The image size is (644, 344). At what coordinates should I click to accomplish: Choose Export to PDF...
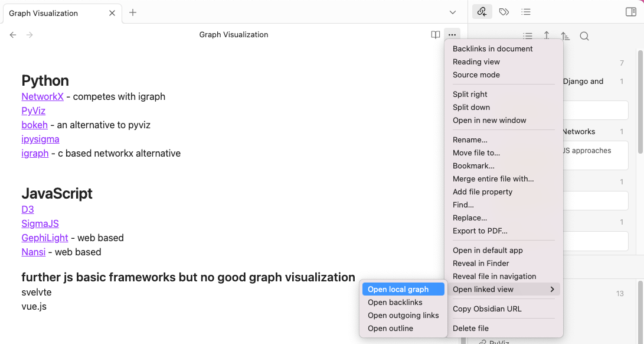point(504,231)
